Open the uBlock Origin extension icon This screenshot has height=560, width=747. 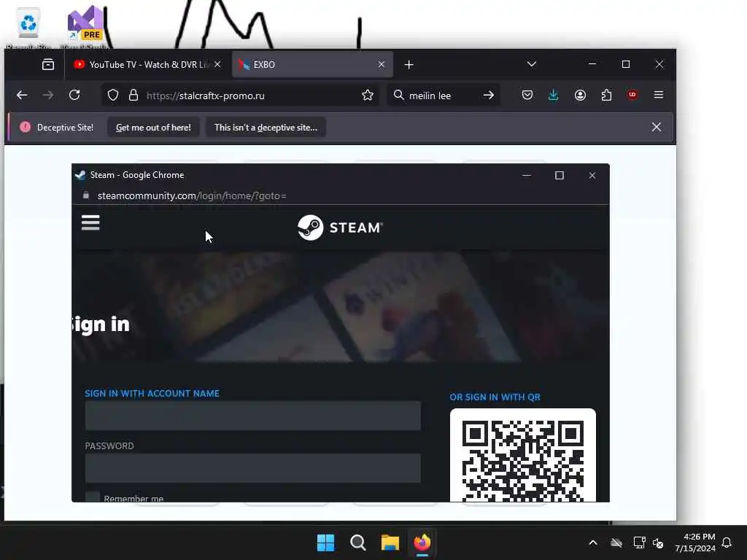coord(632,95)
